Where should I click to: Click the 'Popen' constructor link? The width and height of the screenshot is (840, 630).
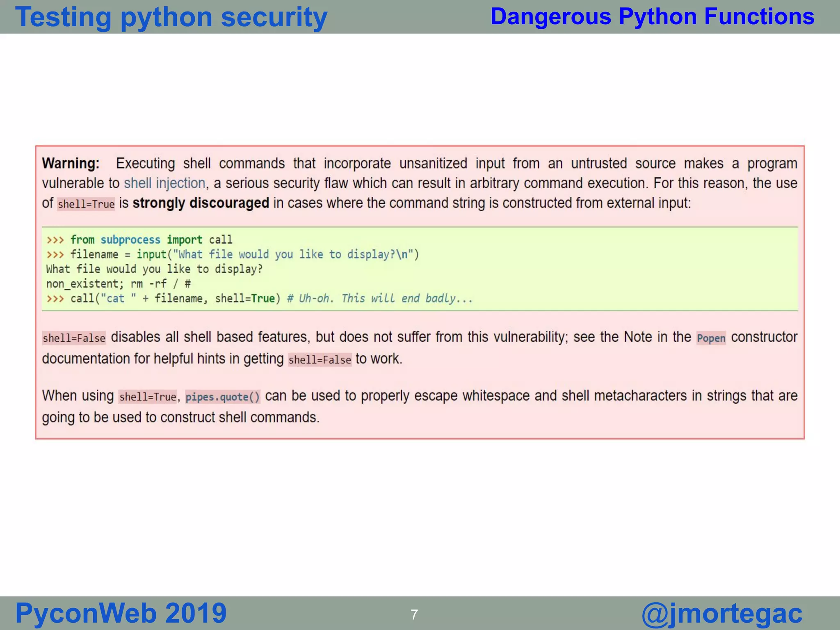tap(711, 338)
